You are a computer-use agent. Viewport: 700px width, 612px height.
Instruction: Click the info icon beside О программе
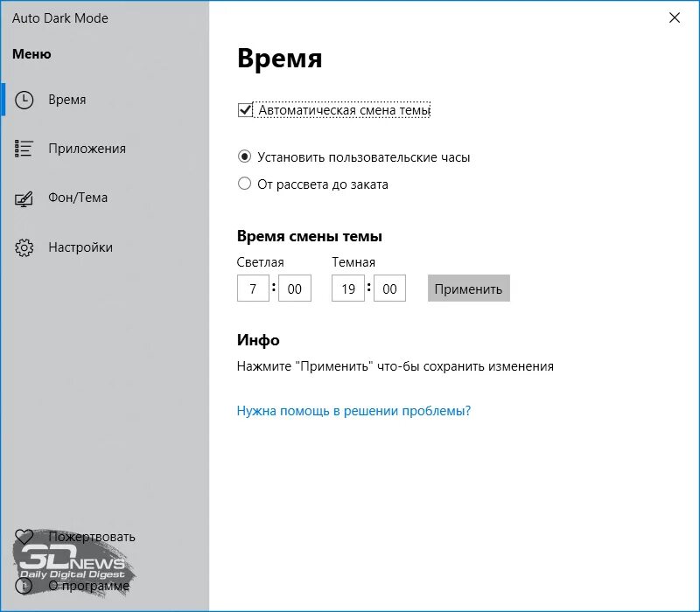pos(24,586)
